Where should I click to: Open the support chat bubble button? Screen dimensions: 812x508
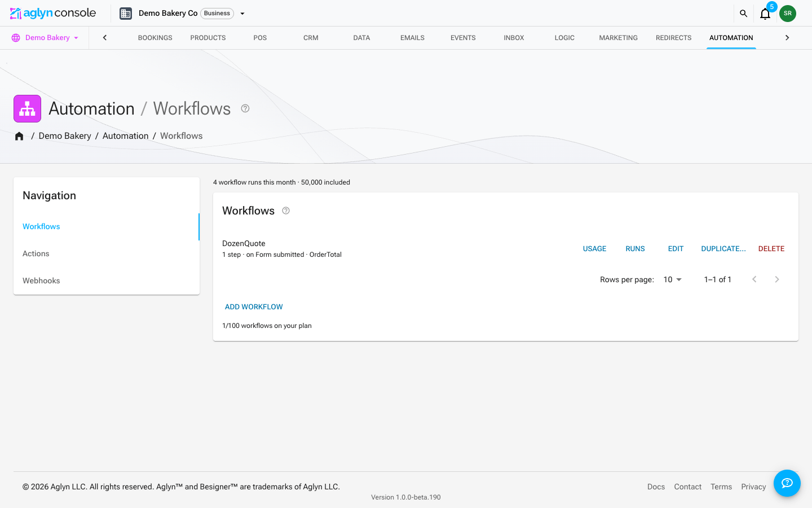(787, 483)
